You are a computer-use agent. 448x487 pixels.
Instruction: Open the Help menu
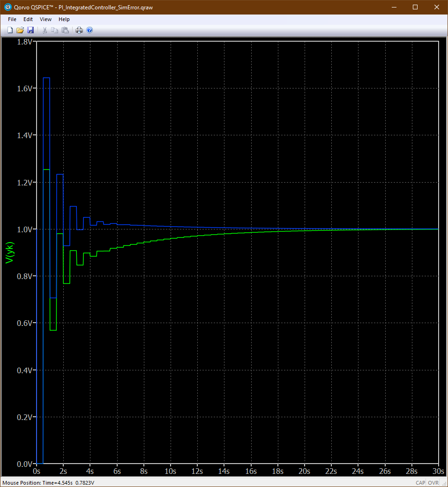click(64, 19)
